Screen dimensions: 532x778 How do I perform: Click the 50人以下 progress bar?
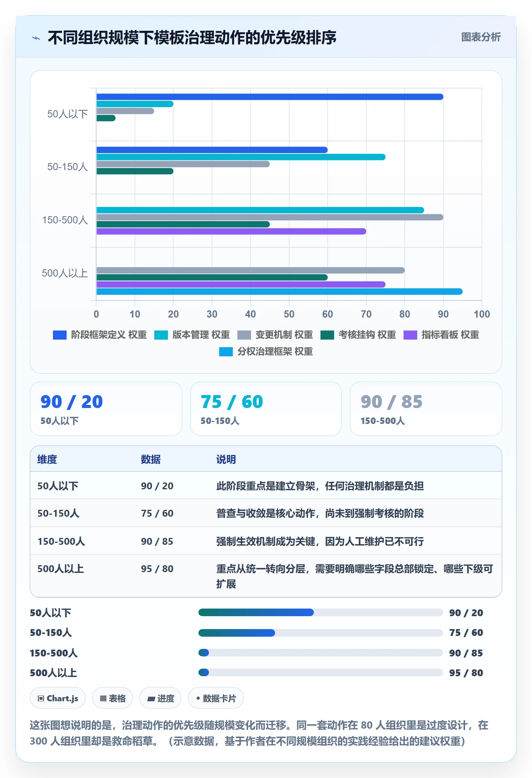coord(321,612)
